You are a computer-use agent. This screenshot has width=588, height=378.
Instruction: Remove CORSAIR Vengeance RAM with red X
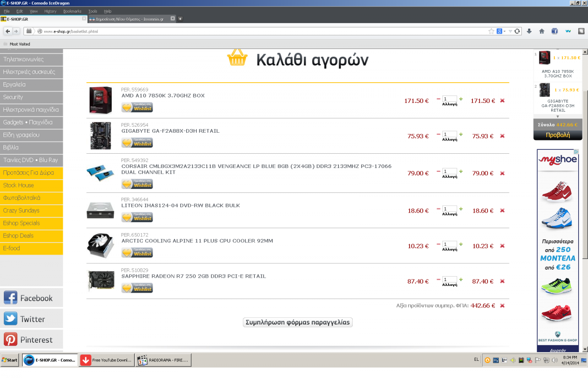point(502,173)
